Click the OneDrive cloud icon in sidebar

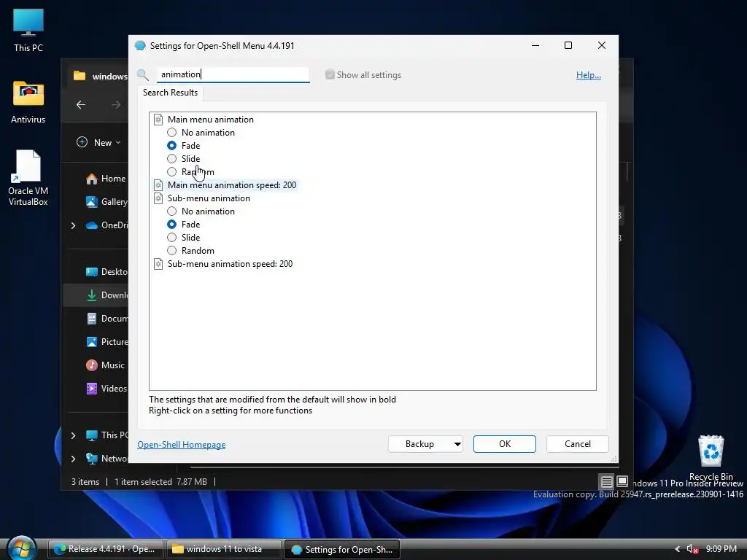(x=91, y=225)
